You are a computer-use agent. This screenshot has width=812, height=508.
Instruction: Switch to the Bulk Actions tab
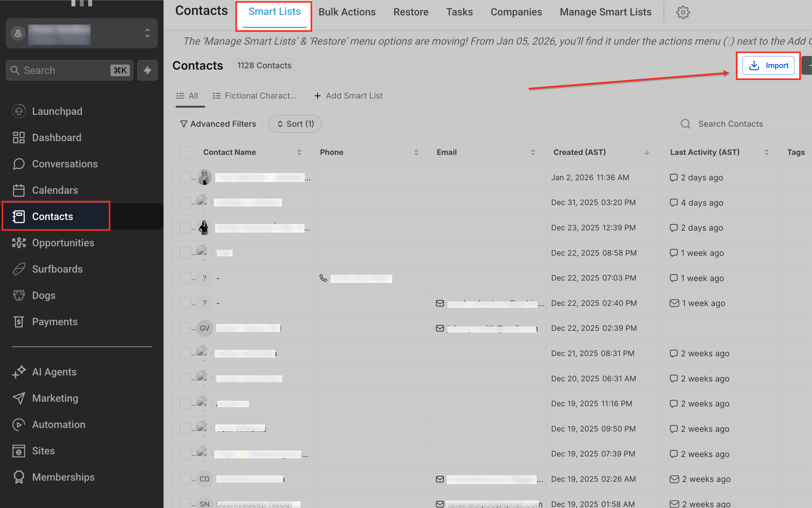pos(347,12)
